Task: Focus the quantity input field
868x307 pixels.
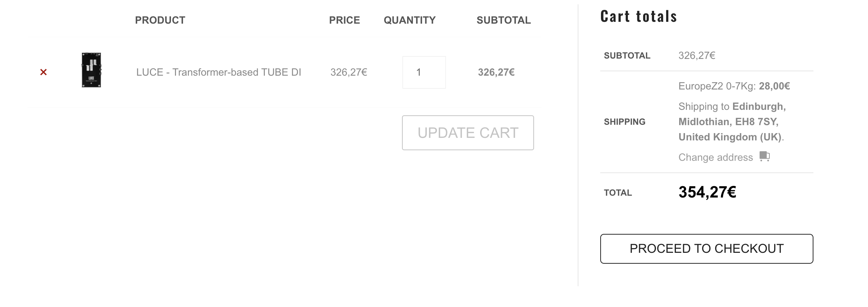Action: pyautogui.click(x=424, y=72)
